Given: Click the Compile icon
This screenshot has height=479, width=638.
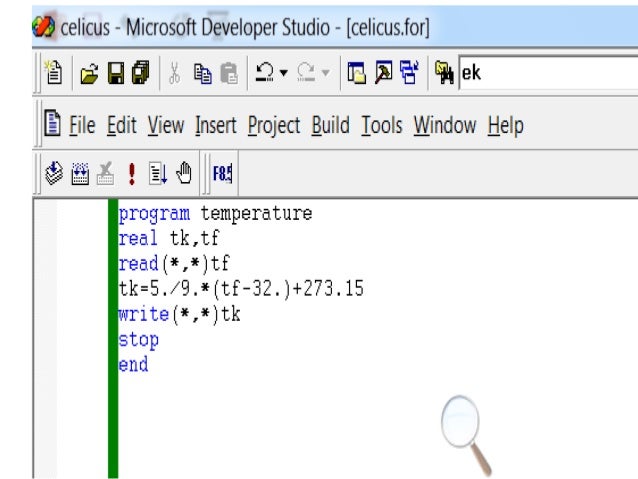Looking at the screenshot, I should pyautogui.click(x=54, y=173).
